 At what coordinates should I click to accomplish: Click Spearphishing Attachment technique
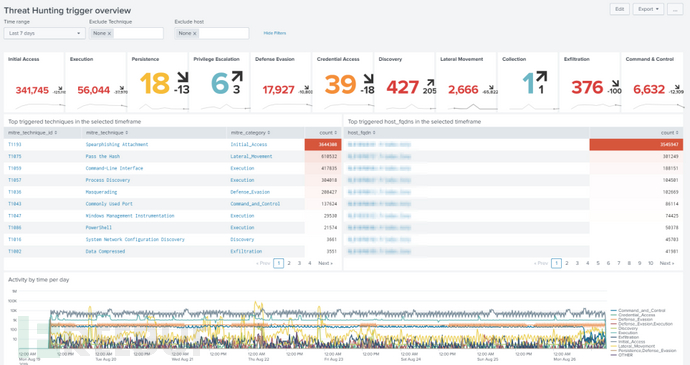pos(117,144)
